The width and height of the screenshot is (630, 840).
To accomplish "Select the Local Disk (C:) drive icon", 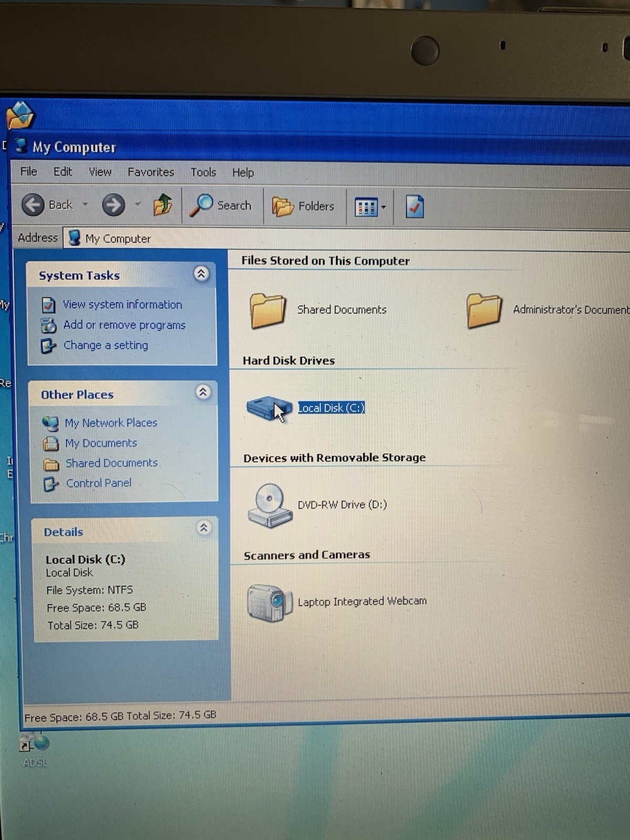I will [x=269, y=408].
